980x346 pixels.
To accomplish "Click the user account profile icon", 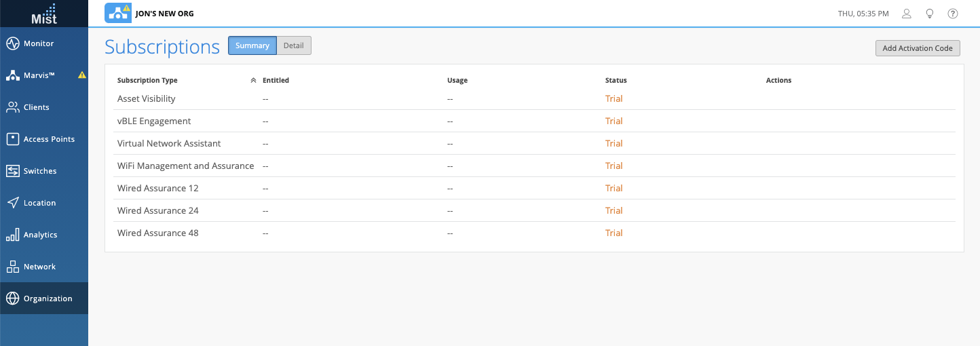I will tap(906, 14).
